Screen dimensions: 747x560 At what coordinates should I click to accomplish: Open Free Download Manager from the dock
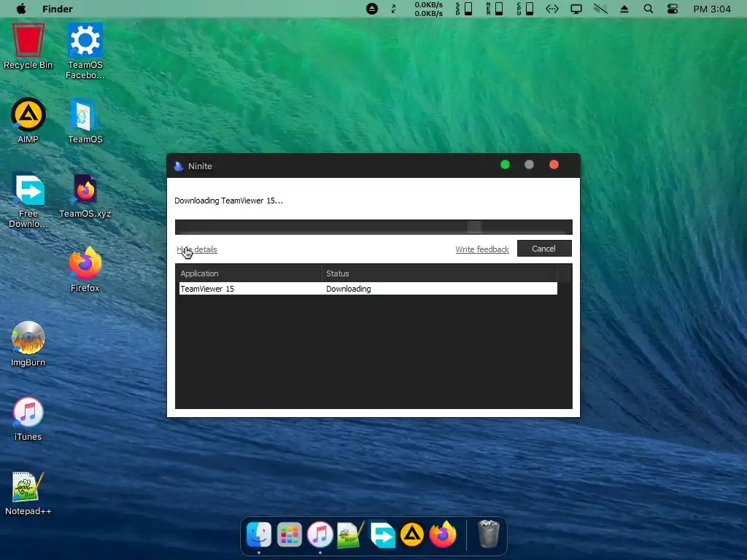(382, 534)
